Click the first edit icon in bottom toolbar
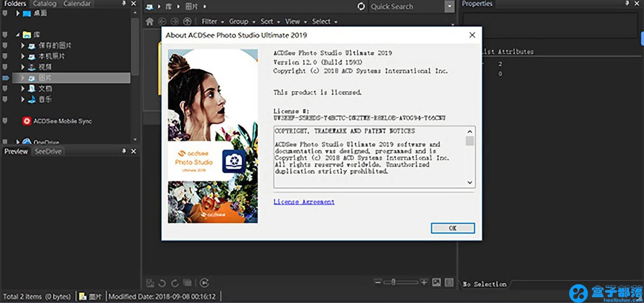 [150, 283]
